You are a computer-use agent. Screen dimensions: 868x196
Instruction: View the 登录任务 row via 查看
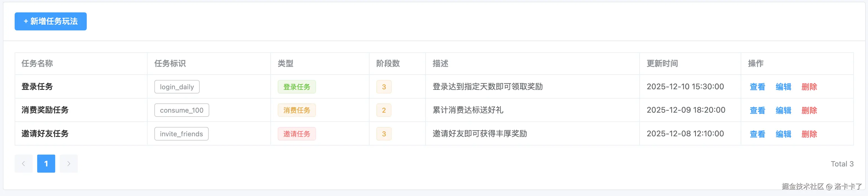[x=757, y=87]
